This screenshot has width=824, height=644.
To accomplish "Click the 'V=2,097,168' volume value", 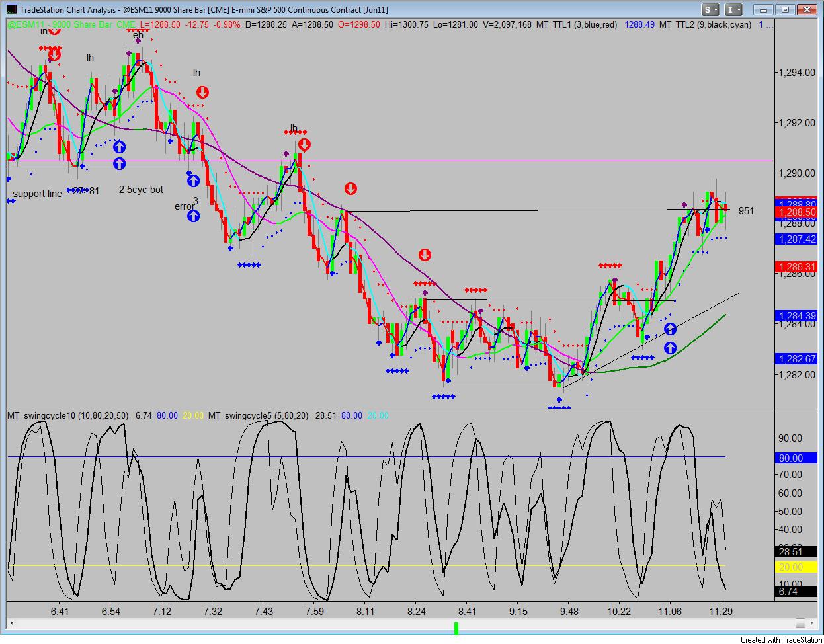I will tap(507, 24).
